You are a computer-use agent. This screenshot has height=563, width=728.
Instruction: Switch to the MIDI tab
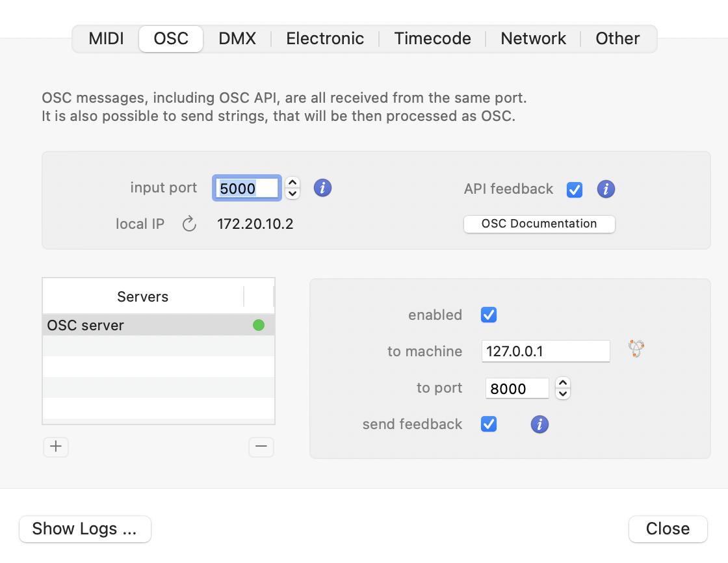[106, 38]
